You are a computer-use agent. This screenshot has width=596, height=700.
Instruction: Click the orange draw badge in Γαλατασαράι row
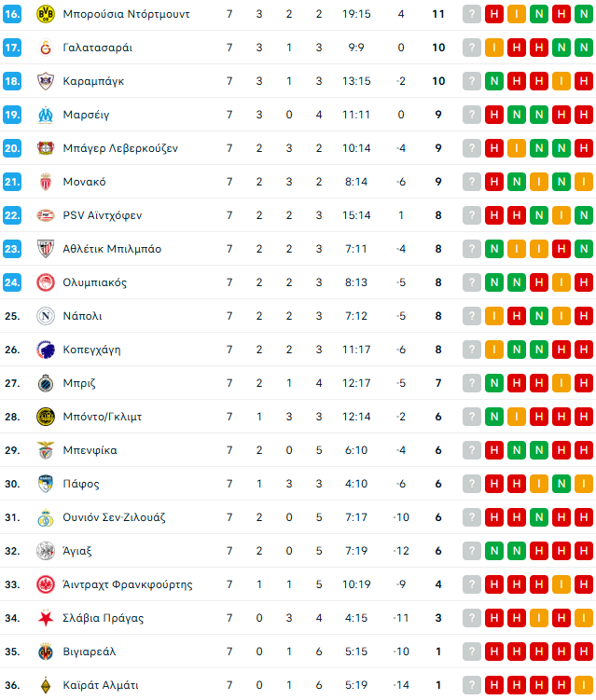tap(493, 48)
